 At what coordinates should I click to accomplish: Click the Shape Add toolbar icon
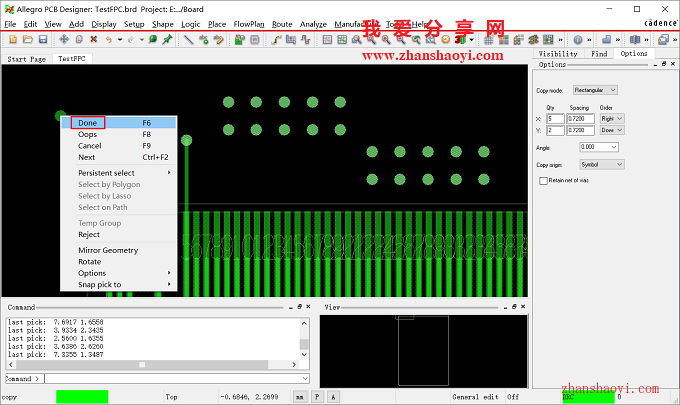pyautogui.click(x=606, y=39)
